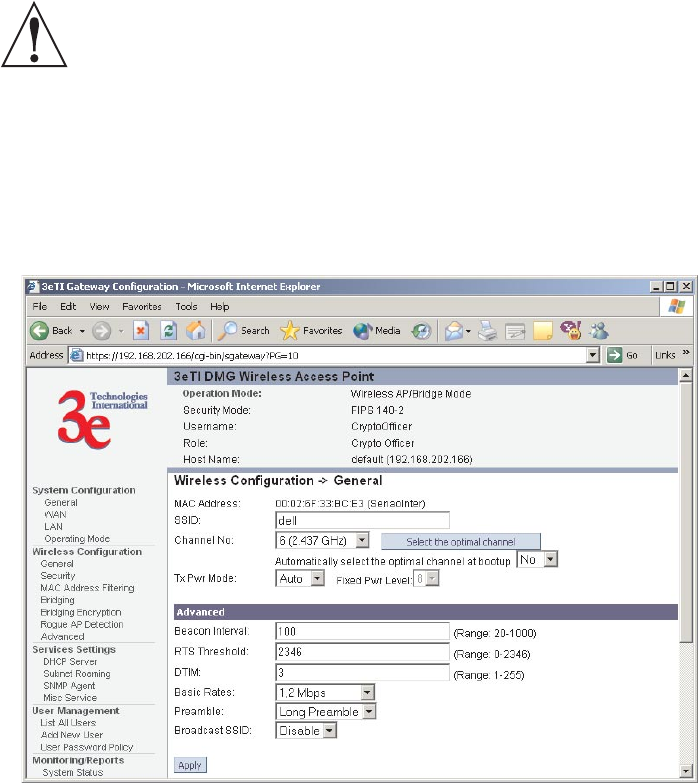Open the Security link under Wireless Configuration

[x=57, y=575]
